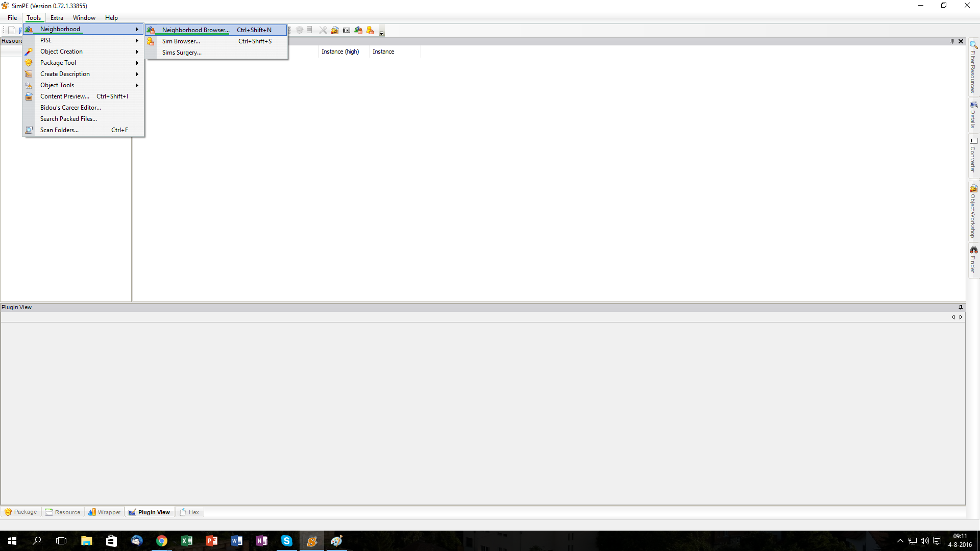Click the new document toolbar icon
The width and height of the screenshot is (980, 551).
[x=12, y=30]
